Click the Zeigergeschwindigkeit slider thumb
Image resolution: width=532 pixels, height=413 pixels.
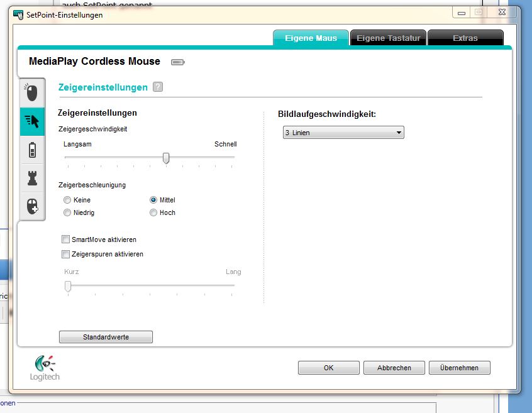click(x=166, y=158)
